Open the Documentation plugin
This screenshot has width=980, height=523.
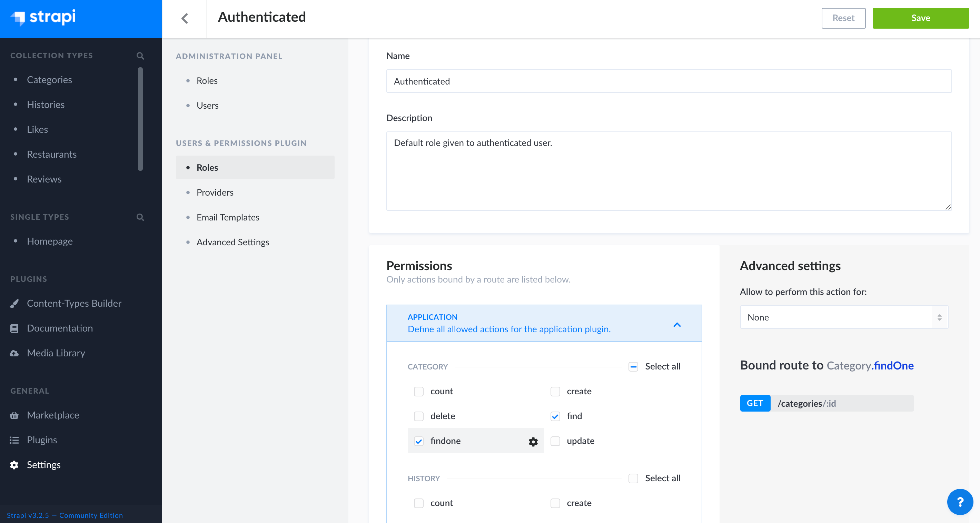(x=60, y=328)
